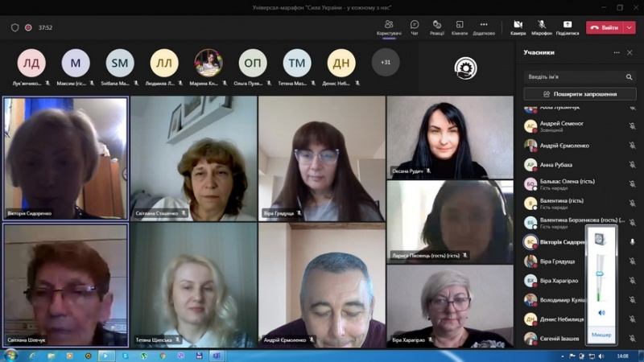Screen dimensions: 644x362
Task: Toggle the Камера (Camera) on
Action: click(x=518, y=27)
